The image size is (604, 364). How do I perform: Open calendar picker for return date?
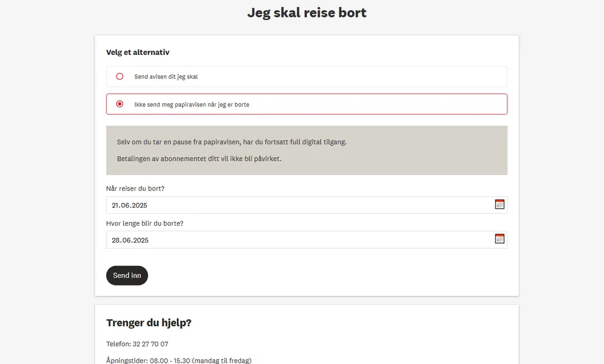pyautogui.click(x=500, y=238)
